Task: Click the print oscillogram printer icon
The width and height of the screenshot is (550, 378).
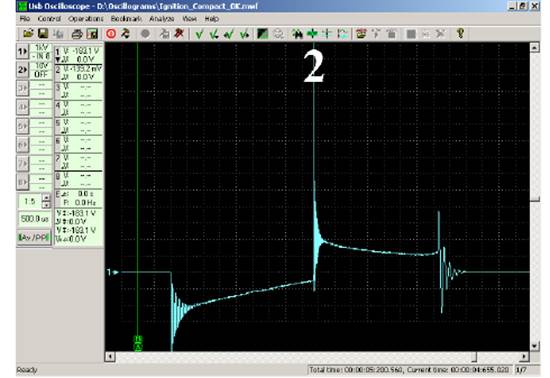Action: pos(77,34)
